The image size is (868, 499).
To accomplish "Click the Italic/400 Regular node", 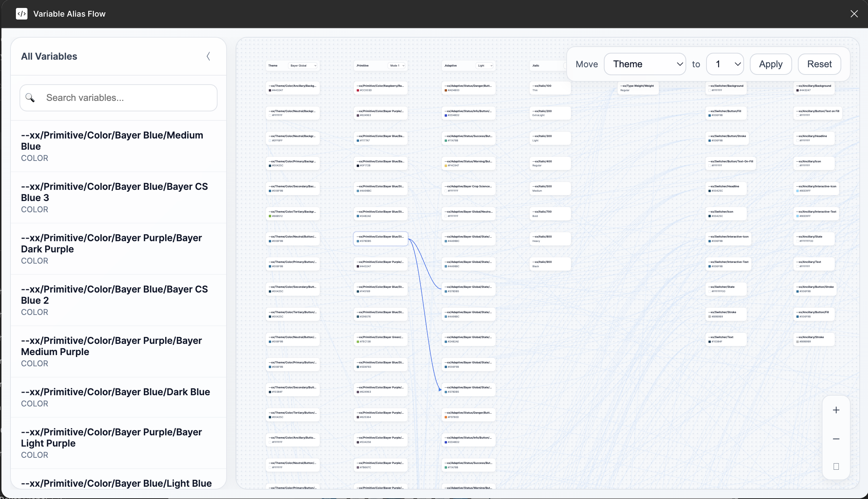I will coord(550,163).
